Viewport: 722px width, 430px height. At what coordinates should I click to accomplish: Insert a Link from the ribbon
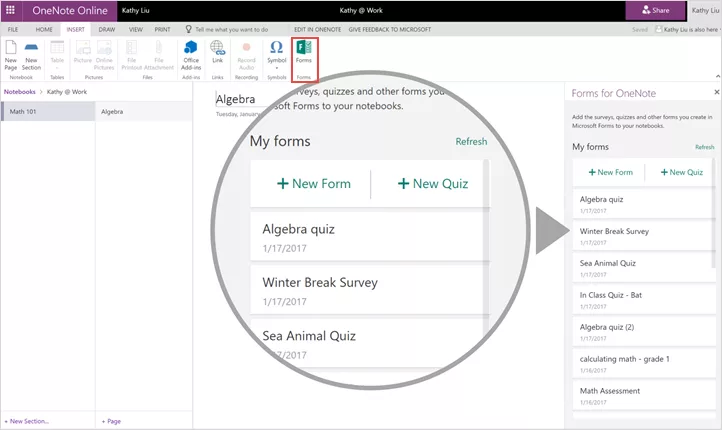pyautogui.click(x=217, y=53)
